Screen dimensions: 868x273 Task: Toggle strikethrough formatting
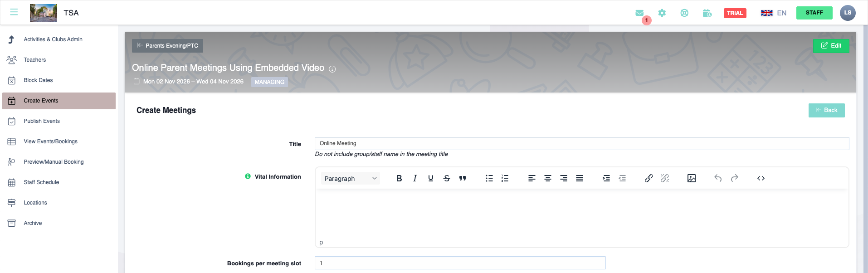coord(447,178)
